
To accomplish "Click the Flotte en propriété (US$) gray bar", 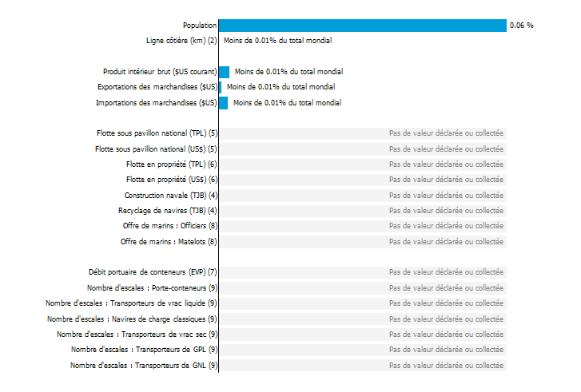I will click(x=363, y=180).
